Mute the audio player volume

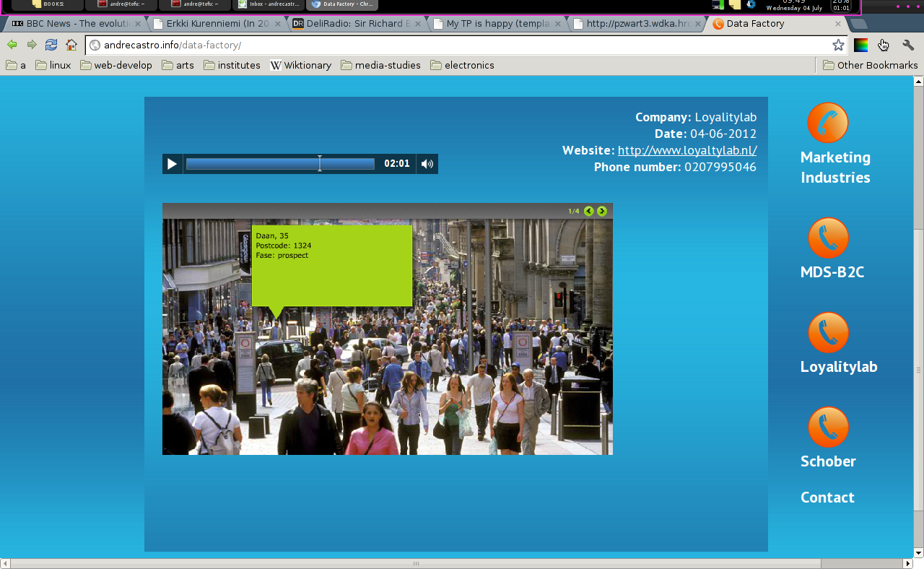coord(427,164)
